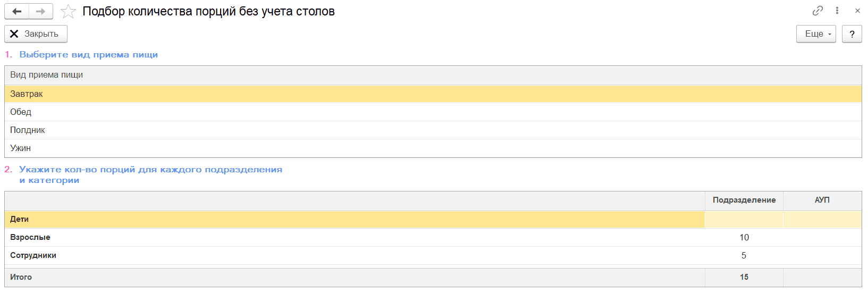Select the "Дети" category row
Image resolution: width=868 pixels, height=292 pixels.
tap(20, 219)
